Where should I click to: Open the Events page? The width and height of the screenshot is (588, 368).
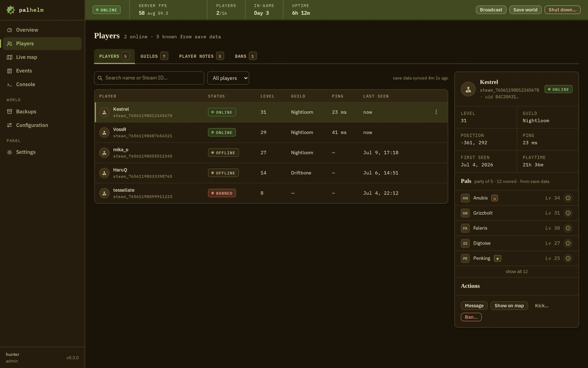tap(42, 71)
